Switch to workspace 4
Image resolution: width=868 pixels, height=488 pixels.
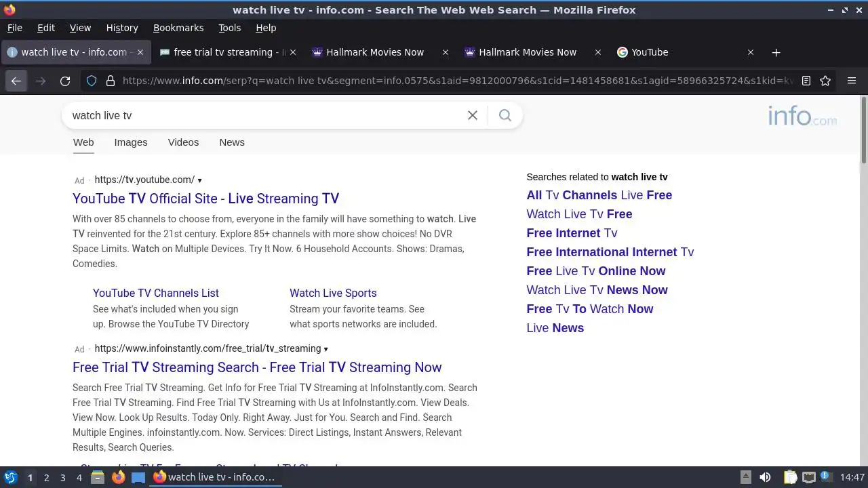click(x=79, y=478)
